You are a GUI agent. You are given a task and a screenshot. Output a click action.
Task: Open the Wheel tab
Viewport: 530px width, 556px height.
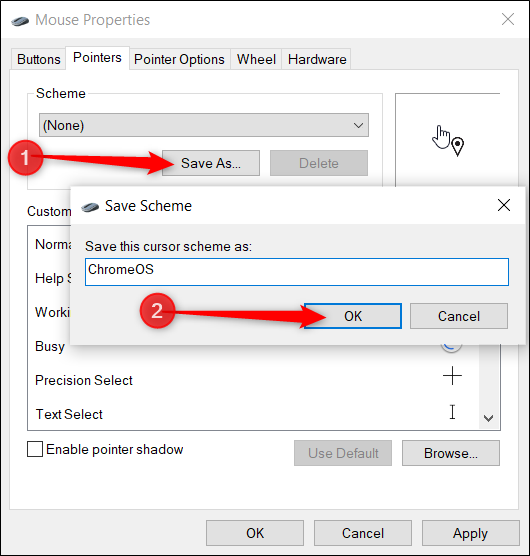coord(256,59)
